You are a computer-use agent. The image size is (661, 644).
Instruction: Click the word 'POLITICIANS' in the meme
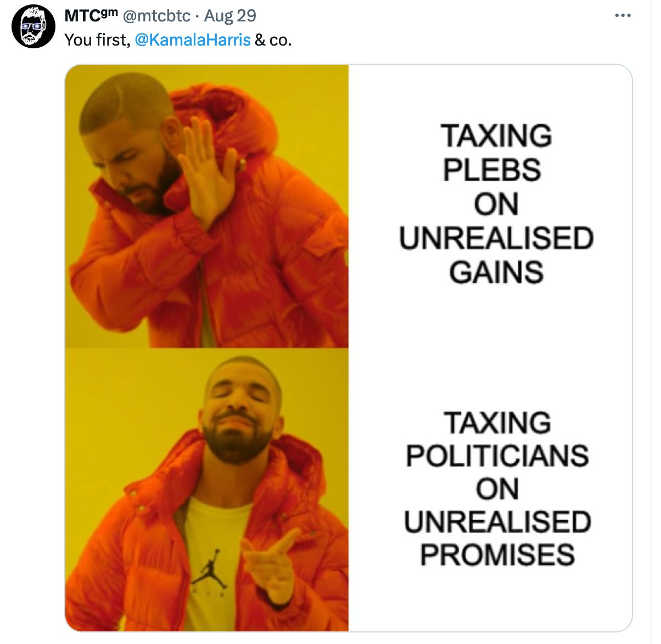pyautogui.click(x=497, y=456)
